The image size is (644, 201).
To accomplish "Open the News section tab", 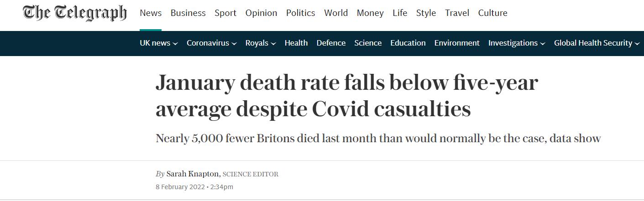I will [x=151, y=13].
